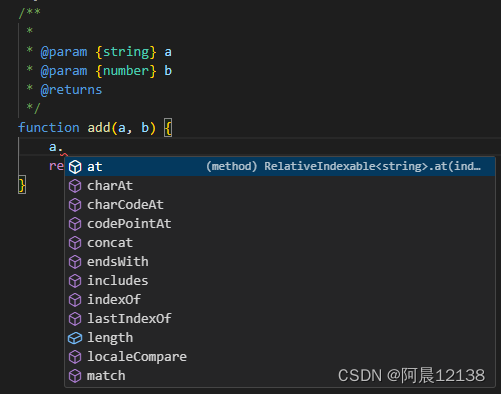Screen dimensions: 501x394
Task: Click the method icon next to codePointAt
Action: point(75,224)
